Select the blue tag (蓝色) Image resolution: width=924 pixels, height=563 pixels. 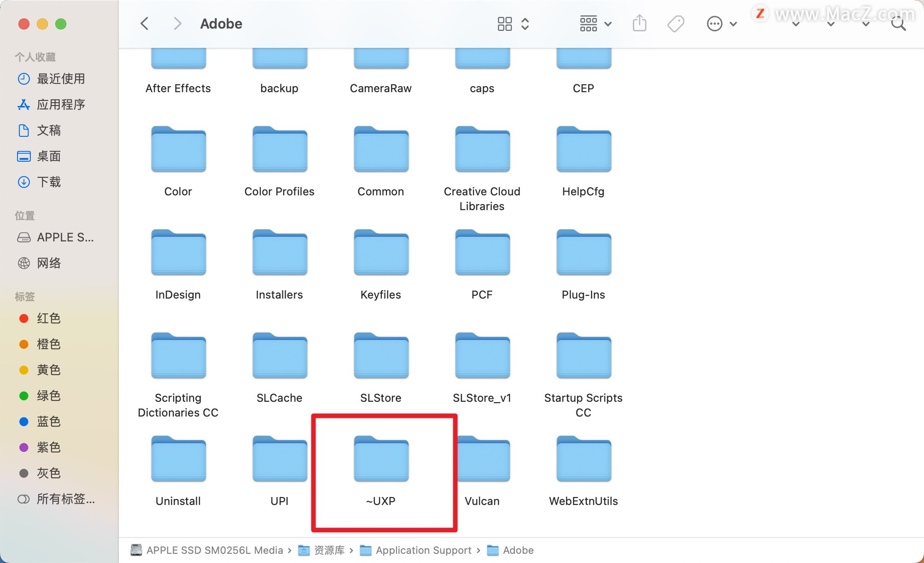click(x=39, y=422)
